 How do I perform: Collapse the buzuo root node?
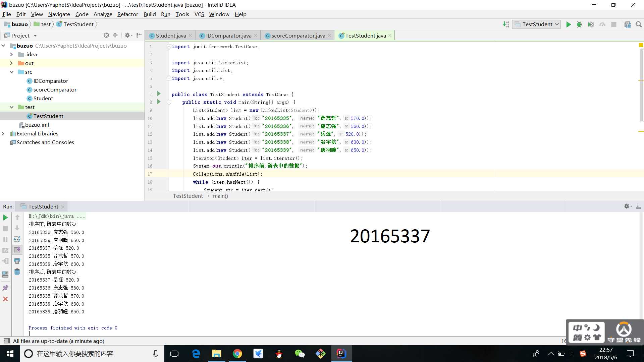click(x=3, y=46)
